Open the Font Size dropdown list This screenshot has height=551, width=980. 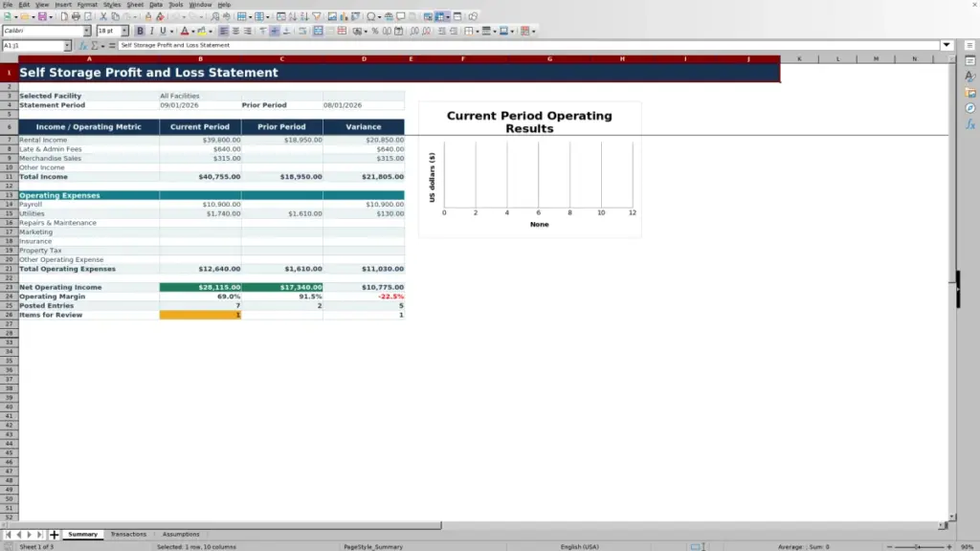point(124,32)
